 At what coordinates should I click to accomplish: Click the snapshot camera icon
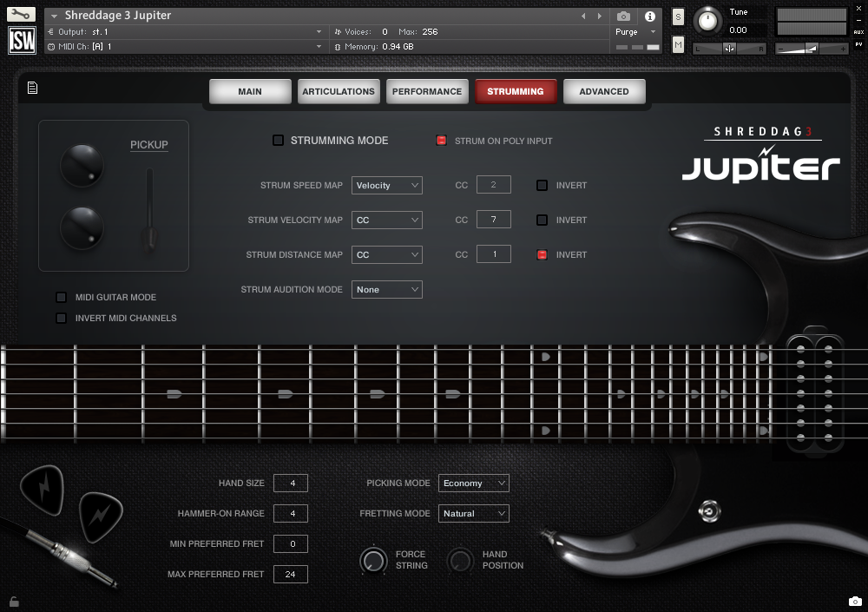622,15
